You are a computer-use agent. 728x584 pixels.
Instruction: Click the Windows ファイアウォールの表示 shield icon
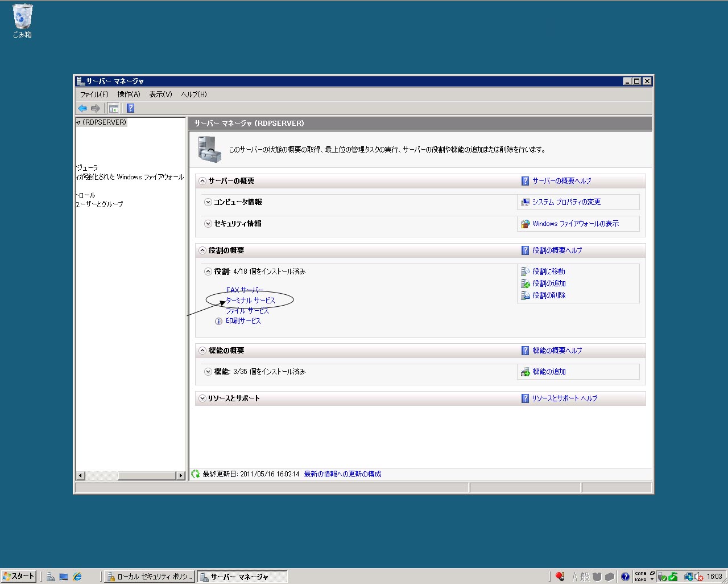click(525, 224)
